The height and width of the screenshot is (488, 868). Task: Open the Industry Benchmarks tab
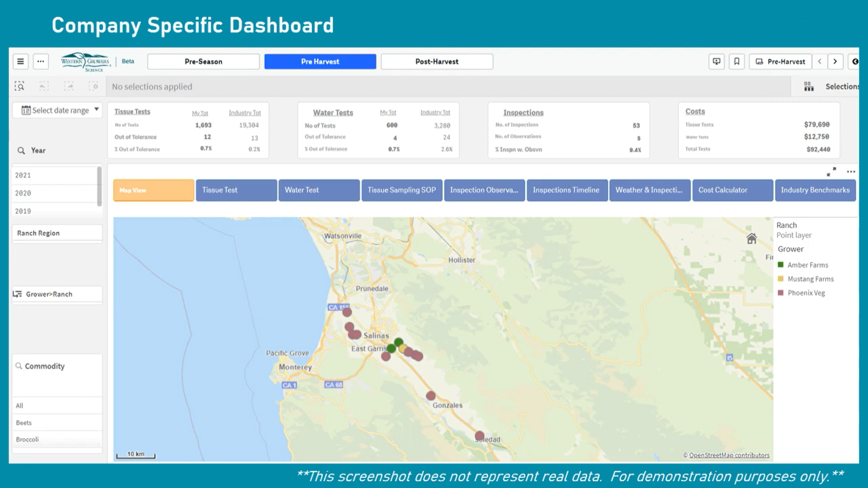tap(815, 190)
